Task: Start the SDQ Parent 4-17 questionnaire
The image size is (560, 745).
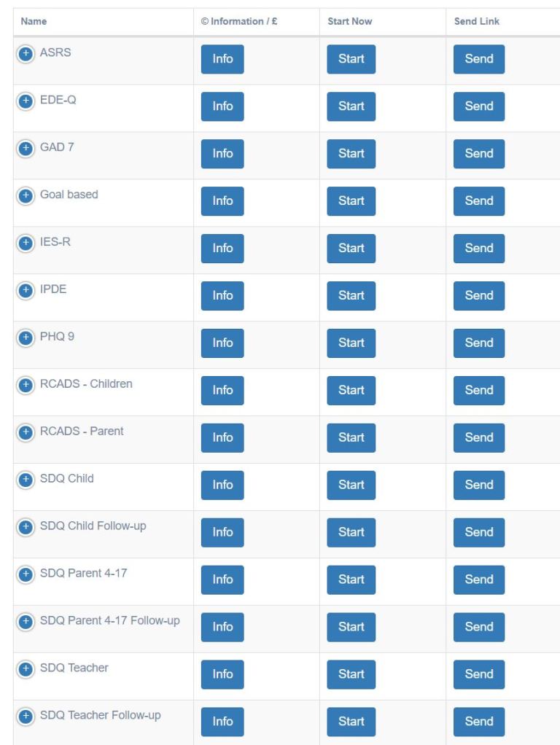Action: pyautogui.click(x=351, y=580)
